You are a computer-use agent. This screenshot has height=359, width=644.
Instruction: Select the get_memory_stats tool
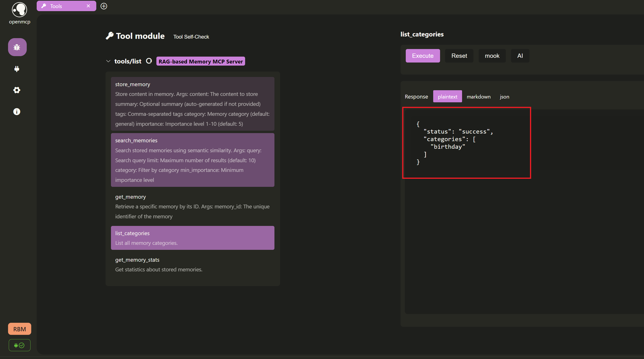click(193, 265)
